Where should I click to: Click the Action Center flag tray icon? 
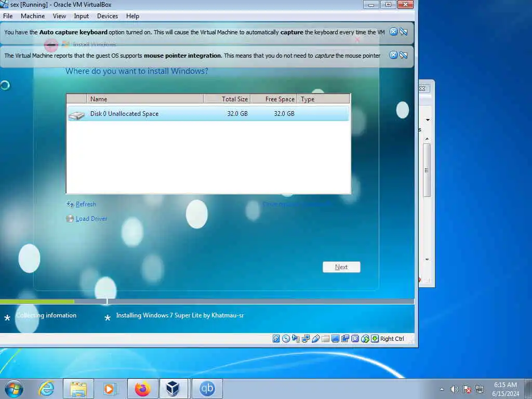[x=467, y=390]
